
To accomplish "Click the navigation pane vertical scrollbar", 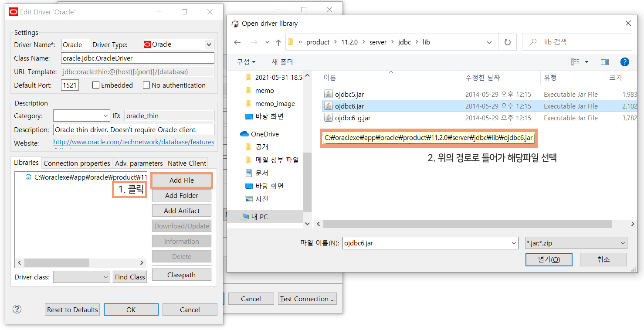I will [x=307, y=182].
